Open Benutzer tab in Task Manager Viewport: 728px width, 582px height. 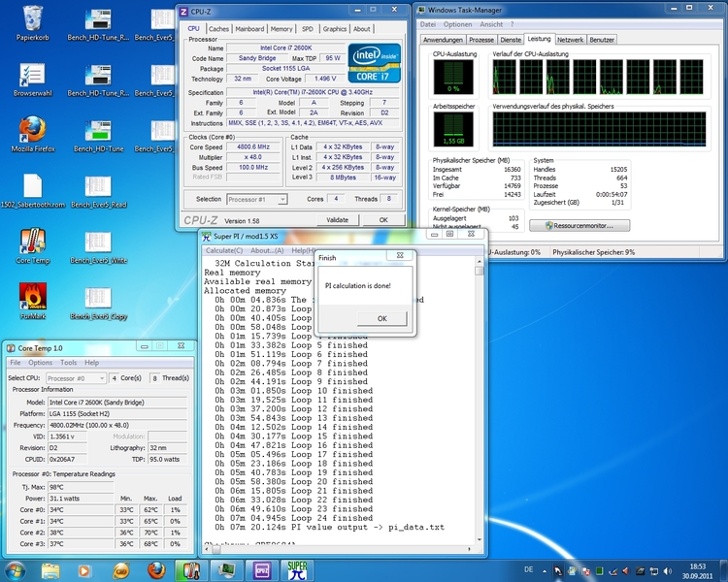click(x=602, y=40)
